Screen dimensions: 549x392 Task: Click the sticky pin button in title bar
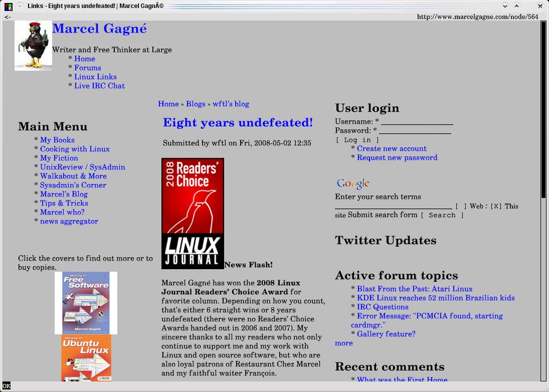coord(19,6)
